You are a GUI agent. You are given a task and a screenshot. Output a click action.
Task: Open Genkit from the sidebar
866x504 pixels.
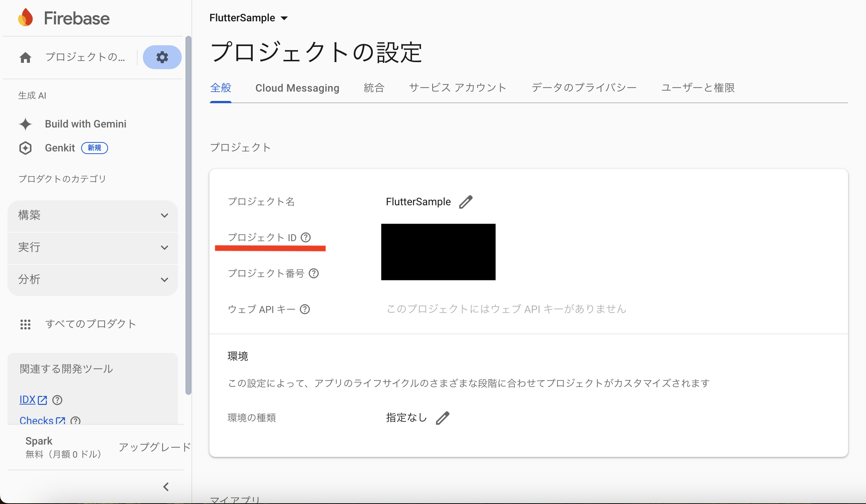tap(59, 148)
